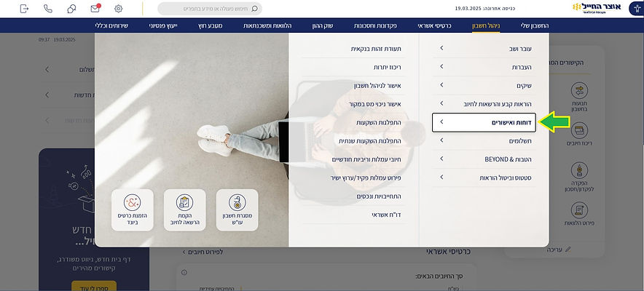The height and width of the screenshot is (291, 644).
Task: Open the phone contact icon
Action: (48, 9)
